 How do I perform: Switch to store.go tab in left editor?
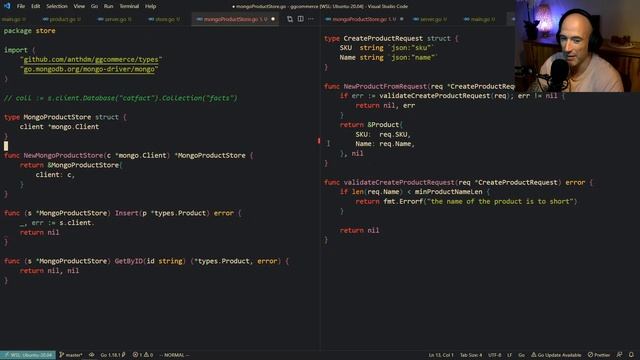click(x=164, y=19)
